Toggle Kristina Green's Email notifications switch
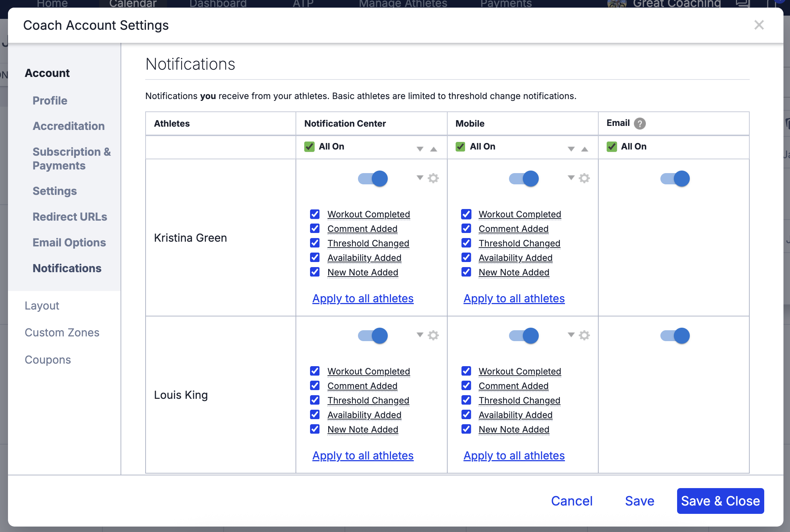 675,179
